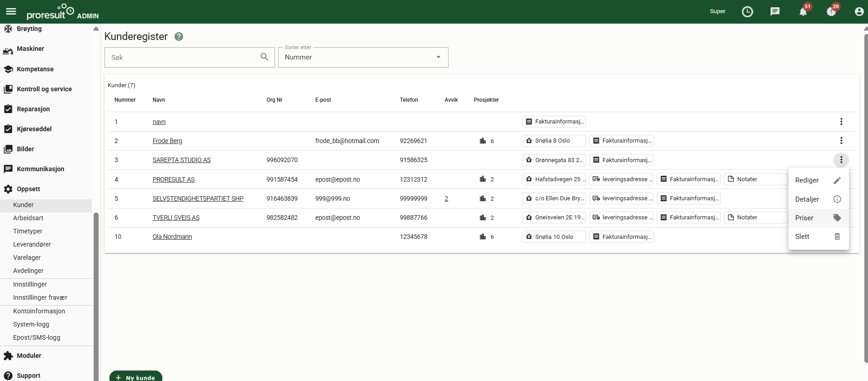Open three-dot menu for customer navn
Screen dimensions: 868x381
pyautogui.click(x=841, y=121)
